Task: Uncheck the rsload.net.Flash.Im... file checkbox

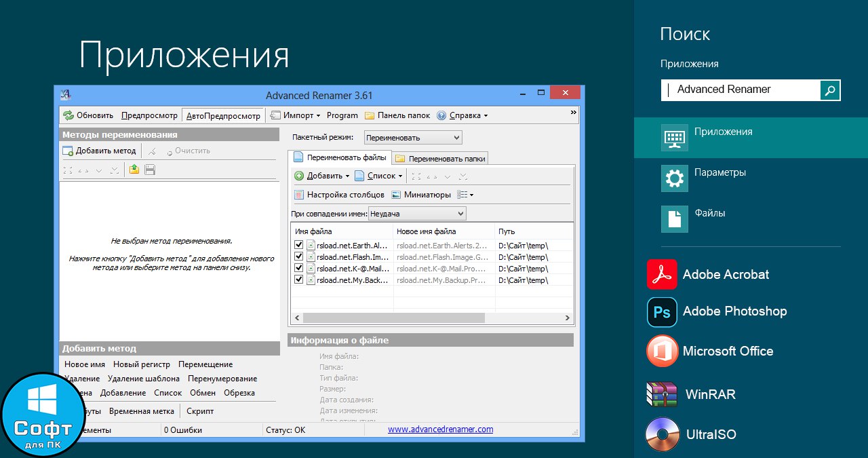Action: tap(299, 256)
